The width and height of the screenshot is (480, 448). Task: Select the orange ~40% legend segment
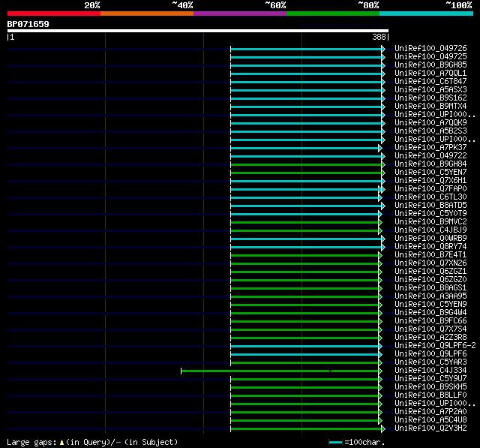(146, 14)
